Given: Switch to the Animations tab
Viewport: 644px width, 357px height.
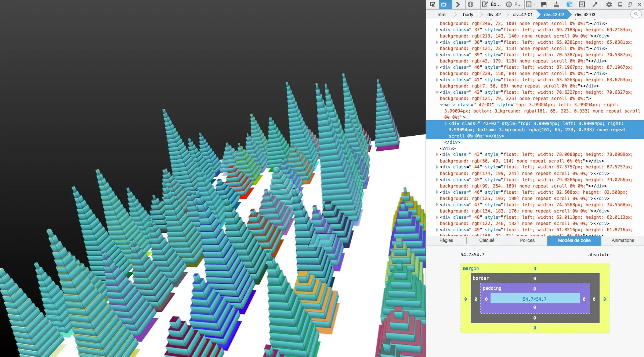Looking at the screenshot, I should pyautogui.click(x=622, y=240).
